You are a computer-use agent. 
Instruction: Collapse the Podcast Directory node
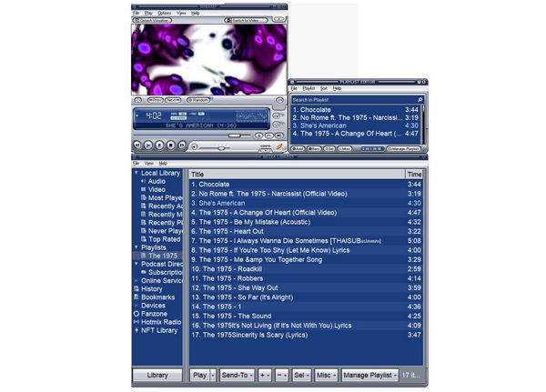136,264
